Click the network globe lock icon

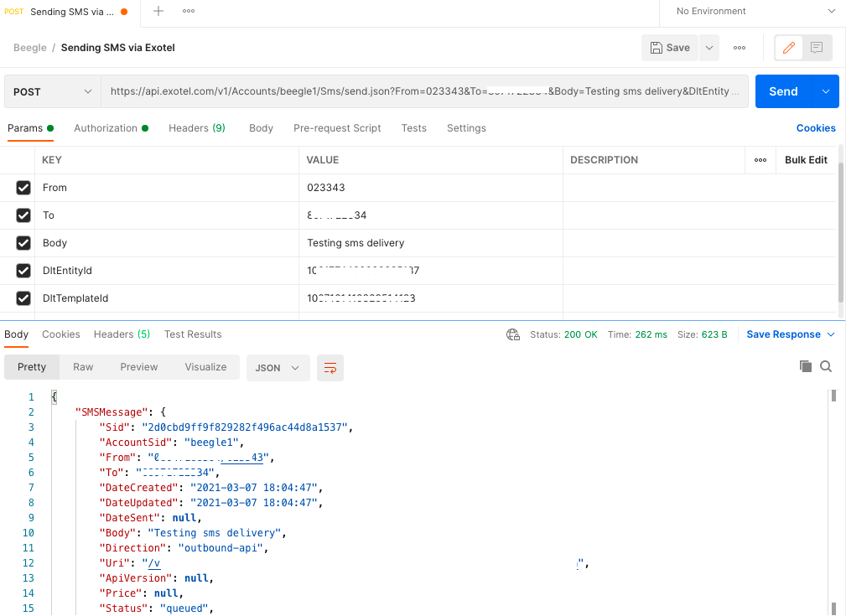click(x=513, y=334)
